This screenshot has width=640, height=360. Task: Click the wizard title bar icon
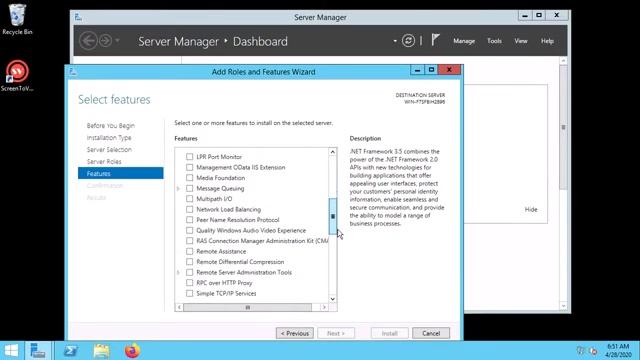click(x=73, y=72)
